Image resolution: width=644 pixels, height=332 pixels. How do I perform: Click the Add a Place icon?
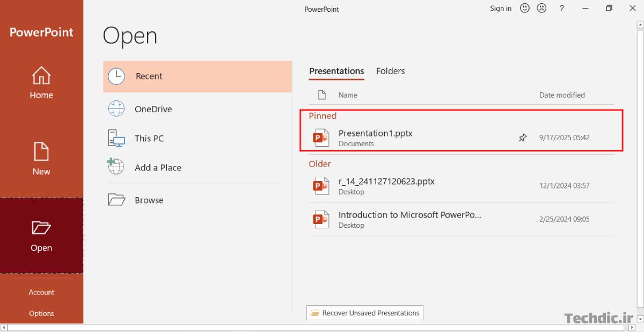point(116,167)
